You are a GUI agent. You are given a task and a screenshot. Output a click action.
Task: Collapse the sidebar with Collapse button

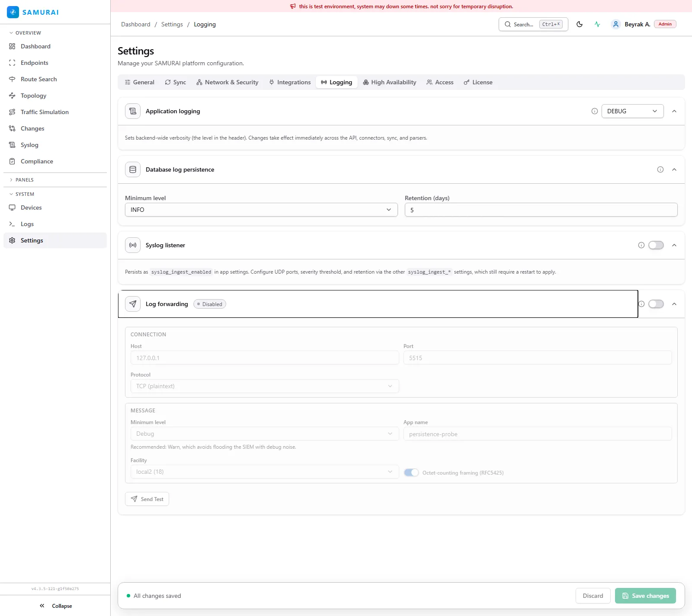pos(55,606)
